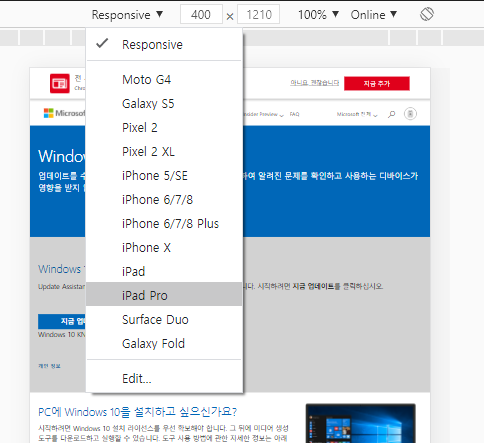Select Moto G4 device

pos(164,80)
